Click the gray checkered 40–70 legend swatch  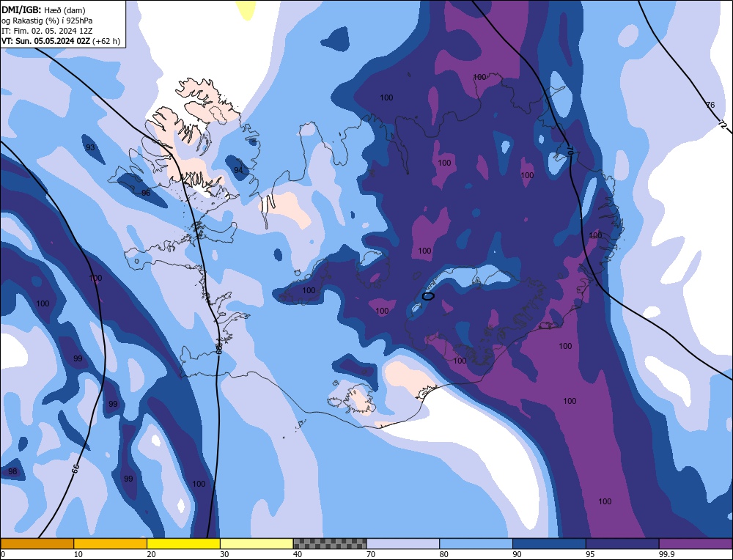pos(330,543)
